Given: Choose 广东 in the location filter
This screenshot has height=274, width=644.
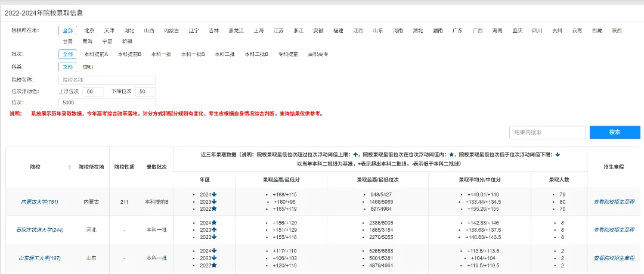Looking at the screenshot, I should click(457, 30).
